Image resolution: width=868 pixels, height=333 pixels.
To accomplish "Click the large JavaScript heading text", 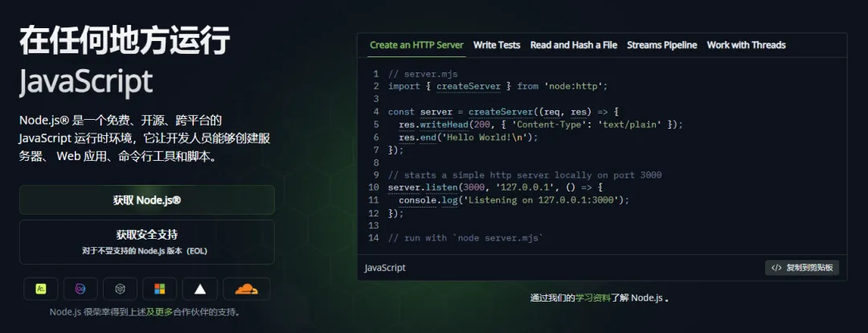I will click(x=86, y=82).
